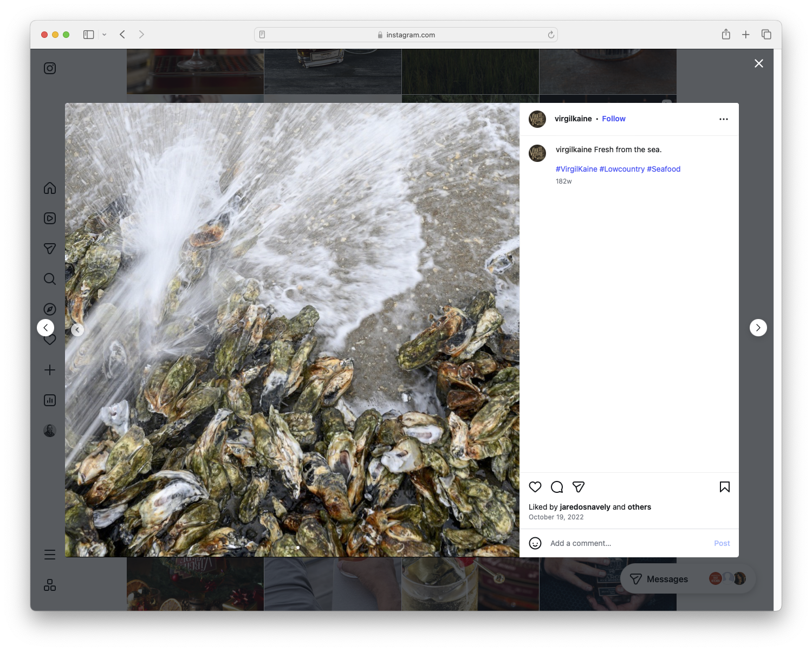Viewport: 812px width, 651px height.
Task: Open the #VirgilKaine hashtag
Action: [576, 169]
